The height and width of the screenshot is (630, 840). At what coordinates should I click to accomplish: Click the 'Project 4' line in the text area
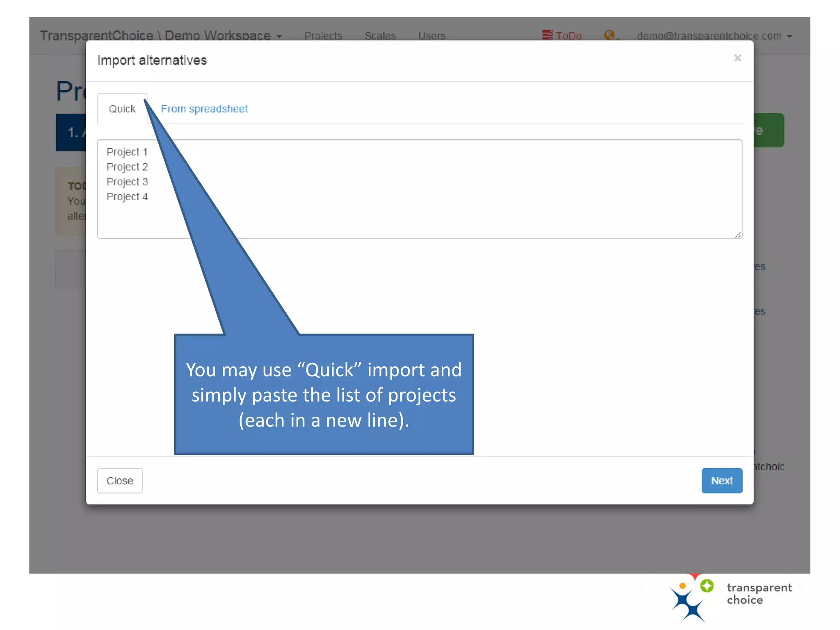click(x=127, y=196)
